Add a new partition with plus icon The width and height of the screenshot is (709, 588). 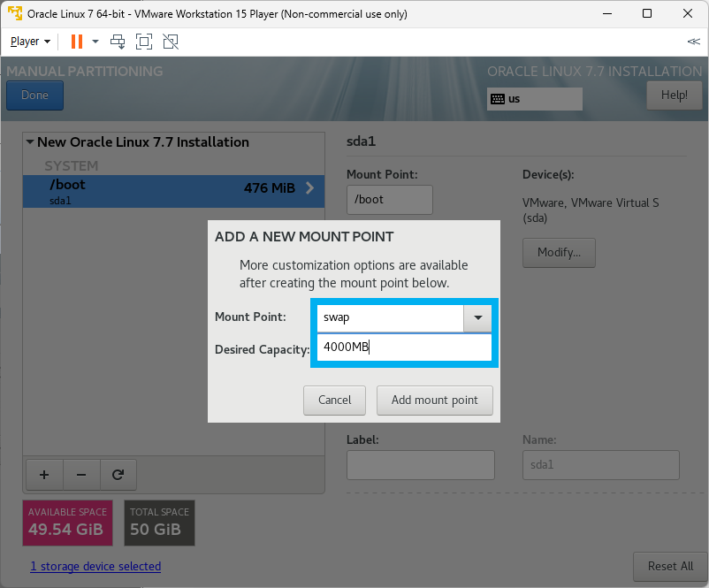[x=44, y=475]
